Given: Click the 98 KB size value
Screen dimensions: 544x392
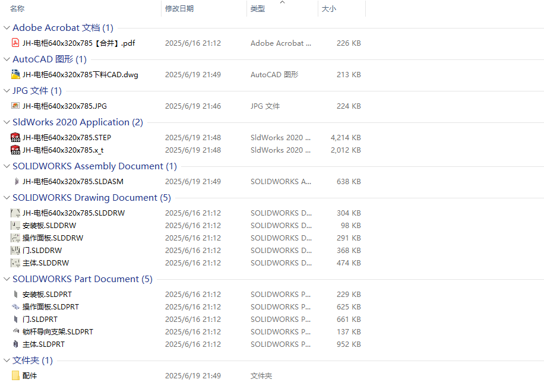Looking at the screenshot, I should [351, 226].
